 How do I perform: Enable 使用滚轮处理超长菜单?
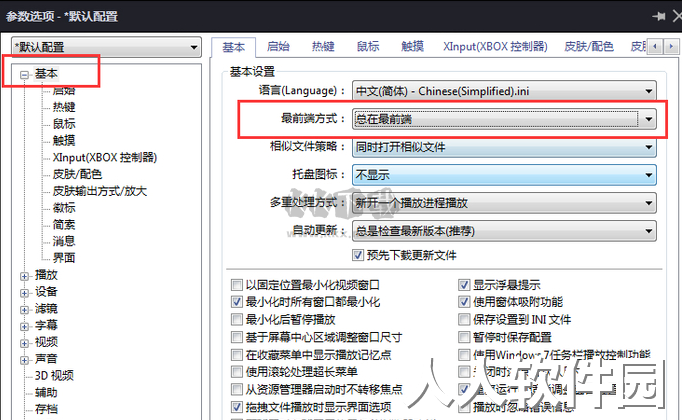[x=237, y=372]
